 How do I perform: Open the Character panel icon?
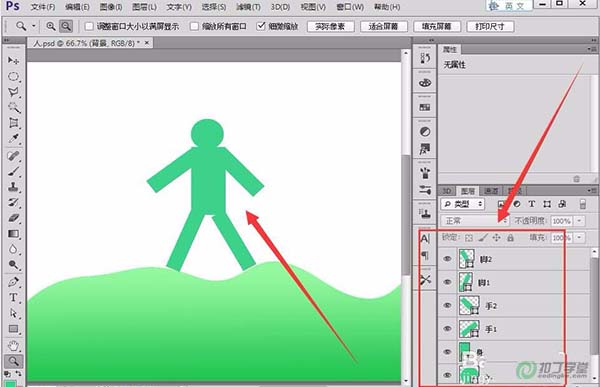tap(425, 239)
